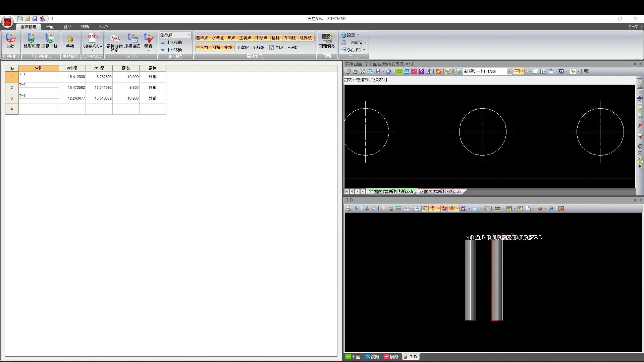The height and width of the screenshot is (362, 644).
Task: Click the open folder icon in quick access toolbar
Action: 28,19
